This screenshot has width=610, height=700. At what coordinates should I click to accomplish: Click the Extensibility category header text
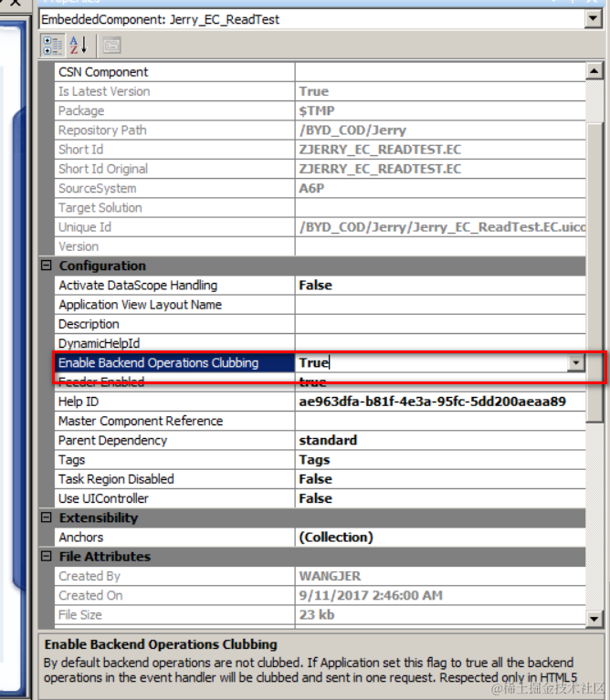99,517
